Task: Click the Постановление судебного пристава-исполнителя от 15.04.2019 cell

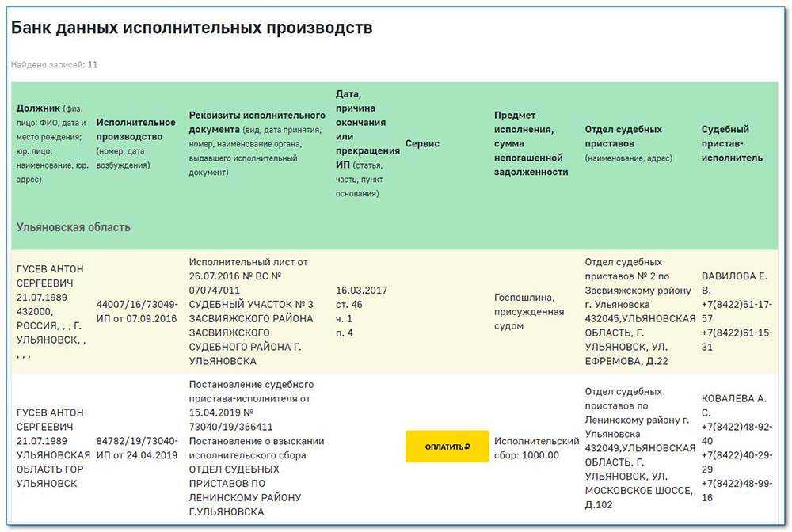Action: pyautogui.click(x=257, y=448)
